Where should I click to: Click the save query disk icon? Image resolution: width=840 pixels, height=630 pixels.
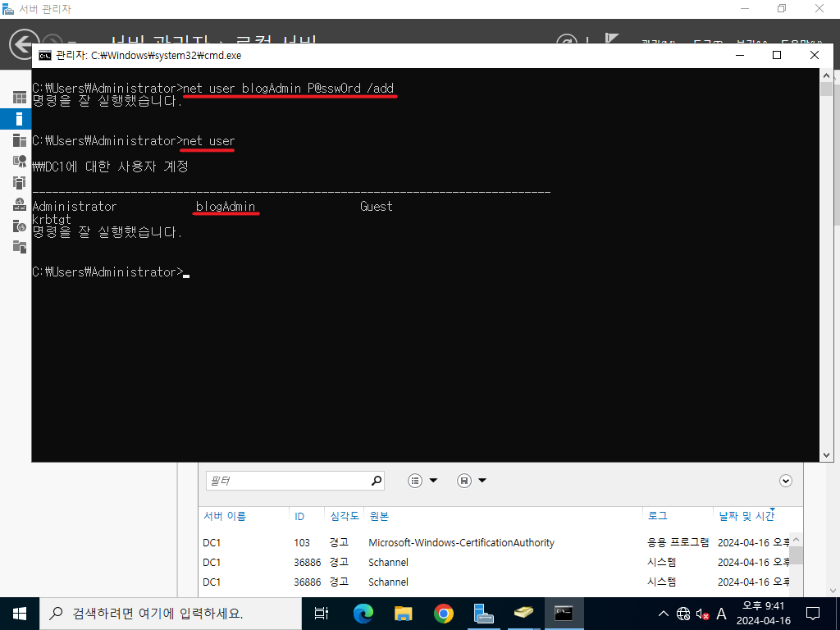coord(464,481)
